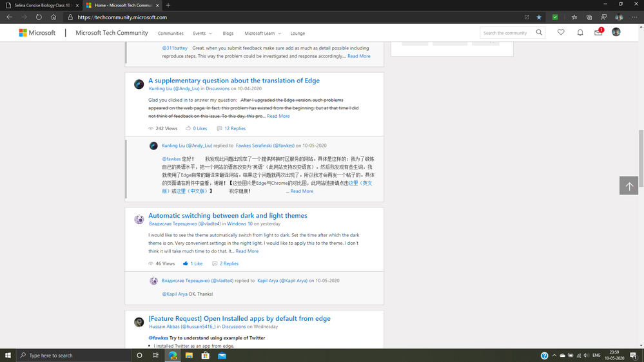
Task: Open the browser home page icon
Action: click(54, 17)
